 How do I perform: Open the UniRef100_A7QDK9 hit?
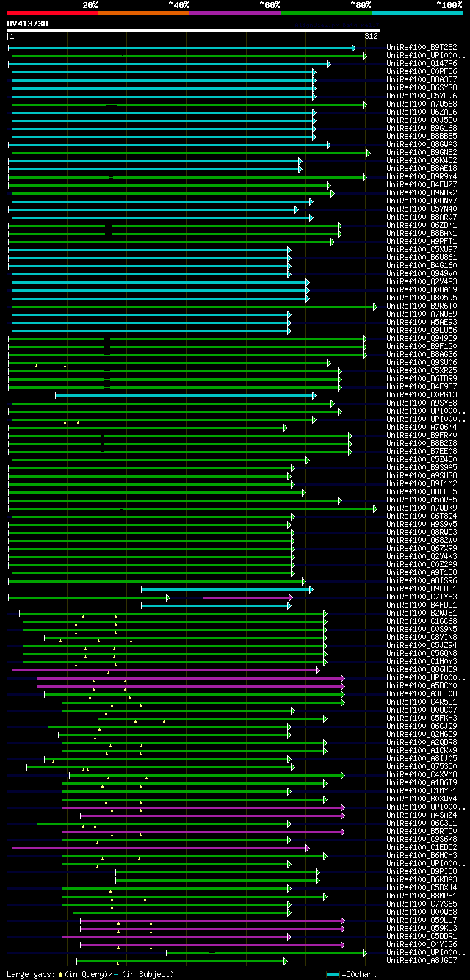pyautogui.click(x=422, y=508)
